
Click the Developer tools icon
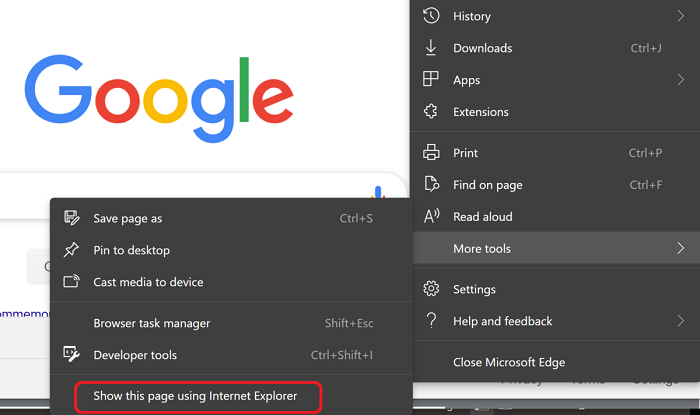point(71,354)
